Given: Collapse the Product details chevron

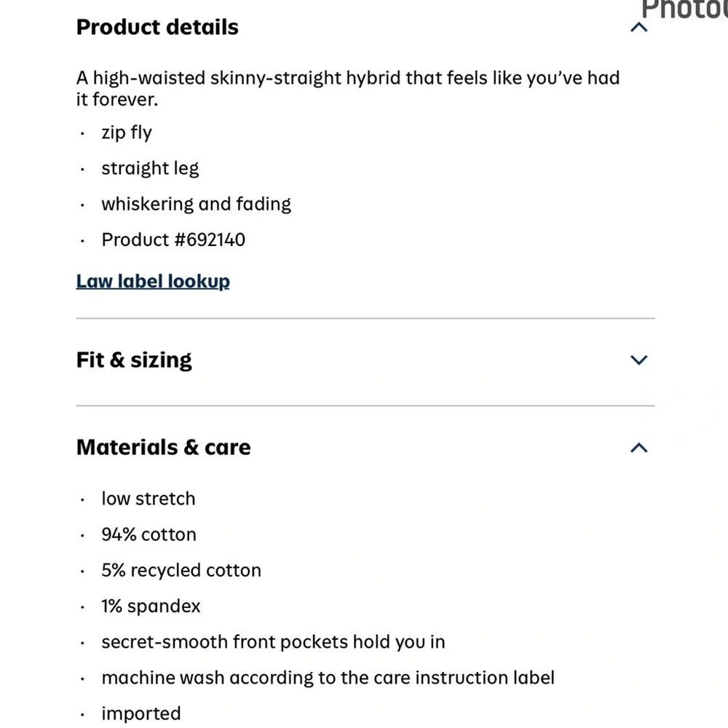Looking at the screenshot, I should 638,28.
